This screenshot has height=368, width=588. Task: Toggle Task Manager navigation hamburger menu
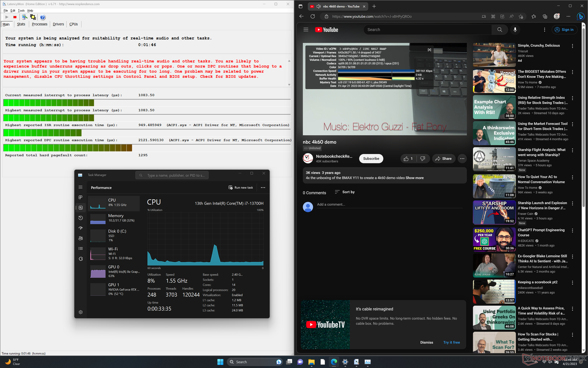[x=81, y=187]
